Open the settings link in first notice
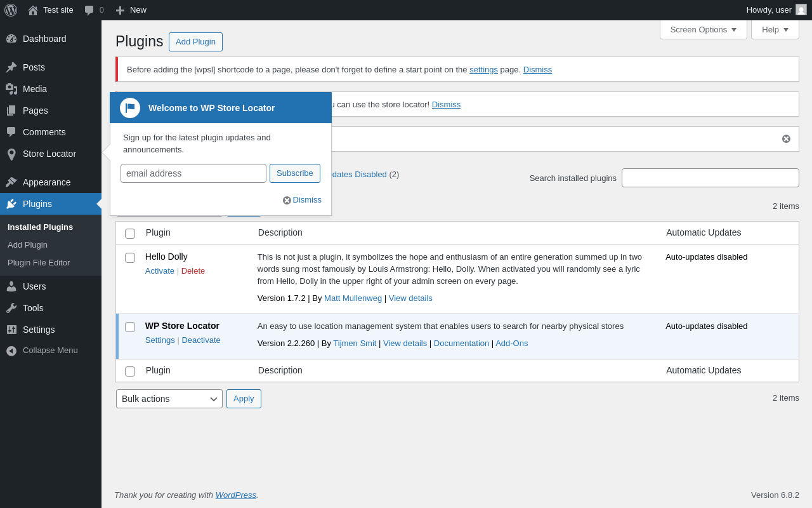812x508 pixels. pos(483,69)
